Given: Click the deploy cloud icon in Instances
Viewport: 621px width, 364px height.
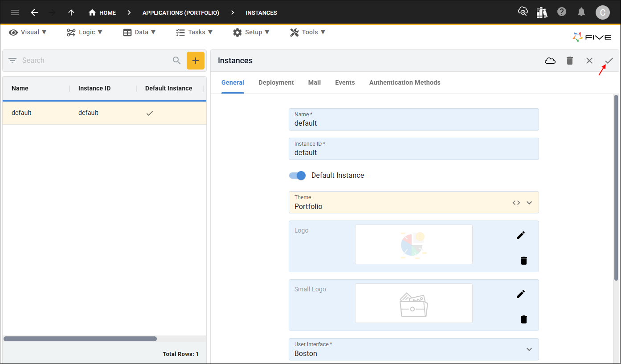Looking at the screenshot, I should click(550, 61).
